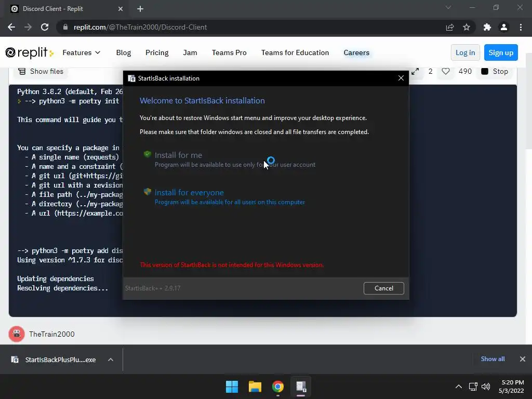The width and height of the screenshot is (532, 399).
Task: Like the repl with the heart icon
Action: coord(445,71)
